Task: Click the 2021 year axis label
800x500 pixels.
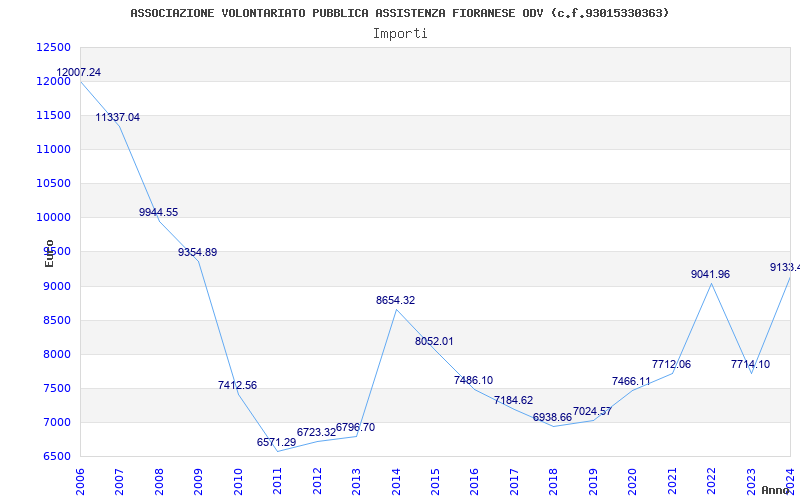Action: click(672, 482)
